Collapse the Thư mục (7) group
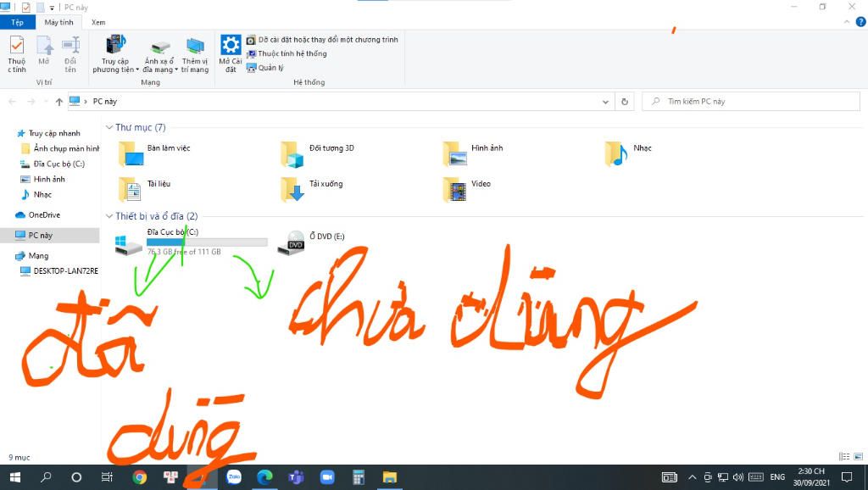Screen dimensions: 868x490 [x=109, y=127]
